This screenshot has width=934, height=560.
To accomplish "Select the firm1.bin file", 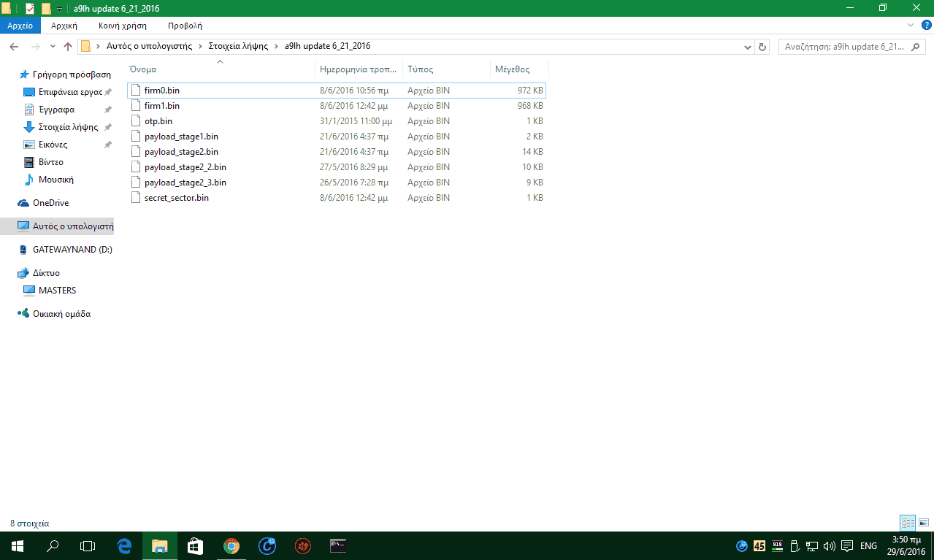I will pos(336,106).
